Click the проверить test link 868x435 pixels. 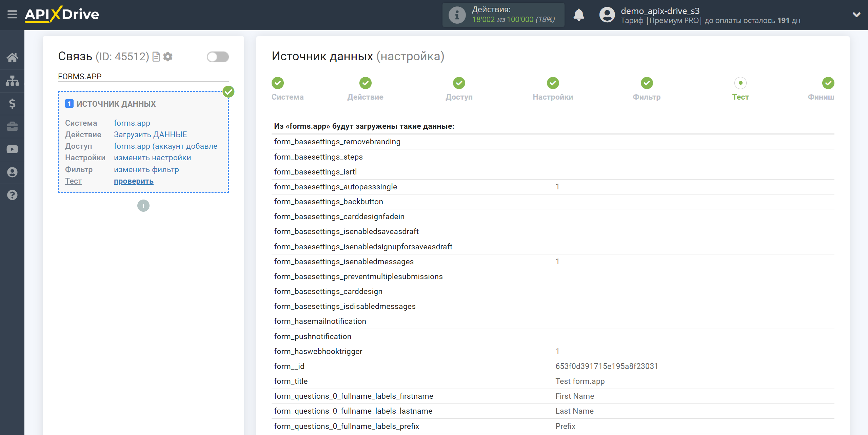[x=134, y=181]
